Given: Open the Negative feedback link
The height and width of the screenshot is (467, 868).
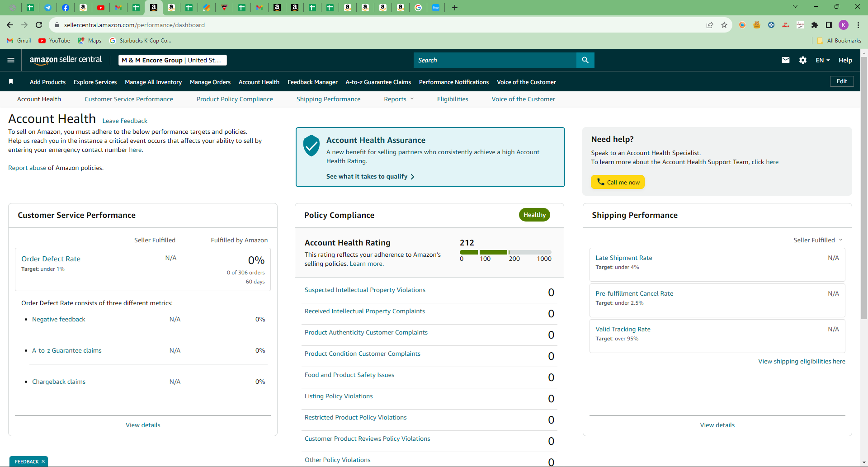Looking at the screenshot, I should point(59,319).
